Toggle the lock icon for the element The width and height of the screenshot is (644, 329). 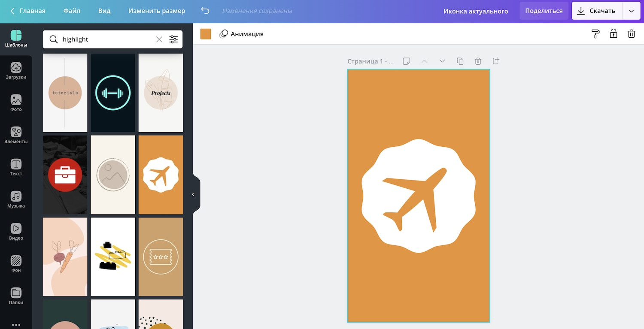coord(614,34)
